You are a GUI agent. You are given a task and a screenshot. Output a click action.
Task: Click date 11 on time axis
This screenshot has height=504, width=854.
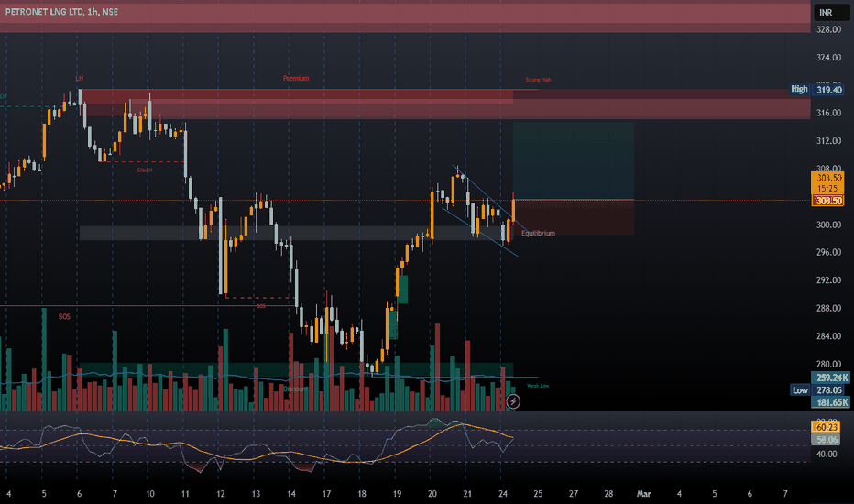185,494
